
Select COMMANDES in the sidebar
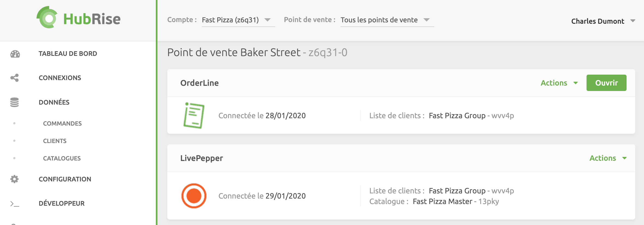[x=62, y=123]
